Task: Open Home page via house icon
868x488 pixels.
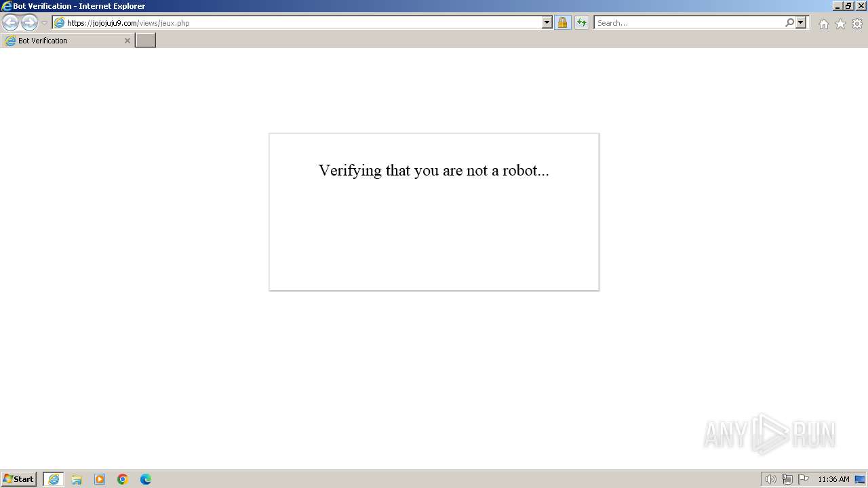Action: pos(823,24)
